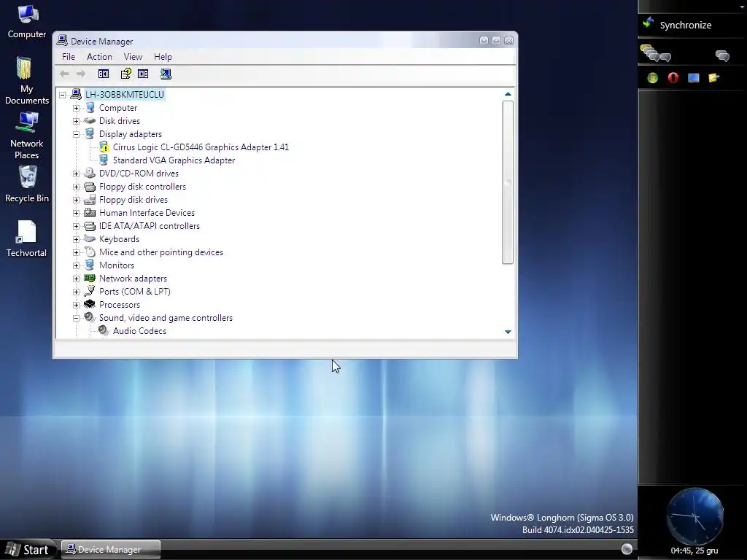Click the Back arrow in Device Manager toolbar
This screenshot has height=560, width=747.
click(64, 74)
